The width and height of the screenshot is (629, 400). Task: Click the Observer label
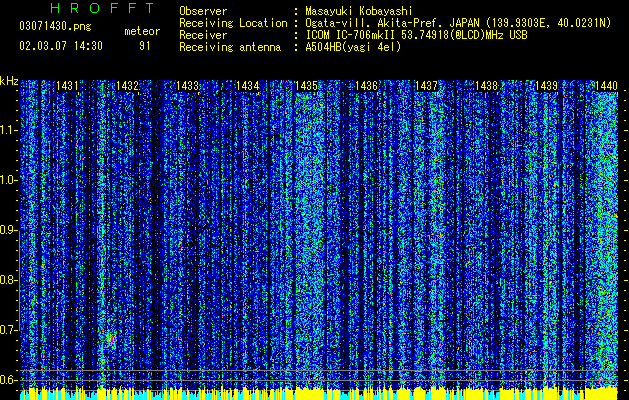pyautogui.click(x=203, y=11)
